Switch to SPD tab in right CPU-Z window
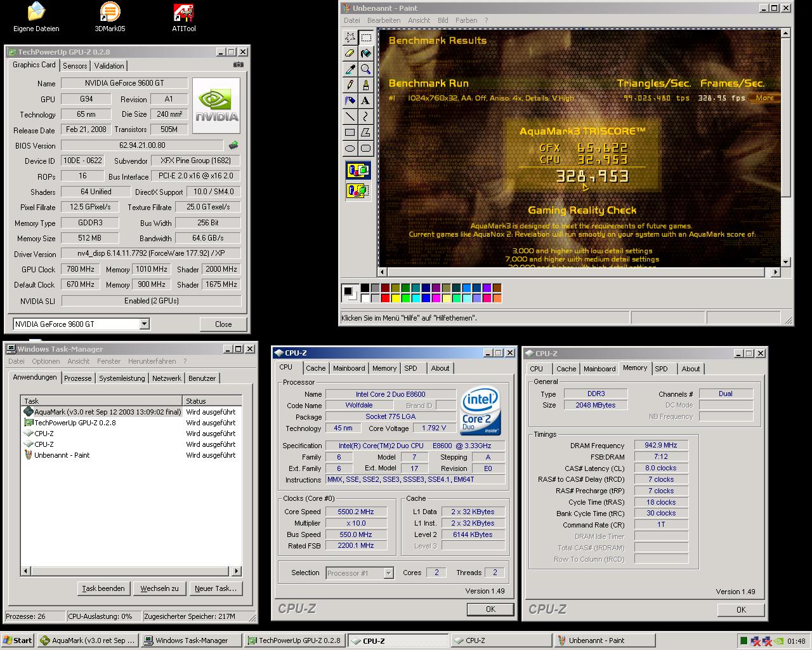 click(661, 369)
